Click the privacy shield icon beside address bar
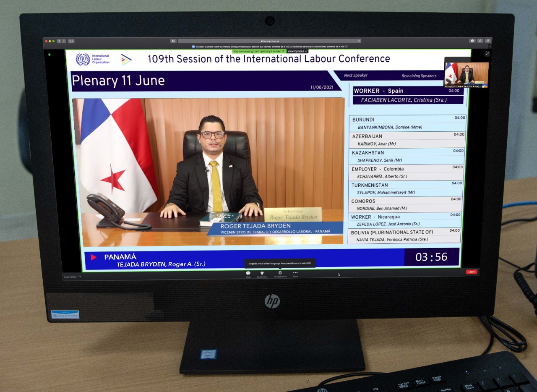 pos(173,41)
